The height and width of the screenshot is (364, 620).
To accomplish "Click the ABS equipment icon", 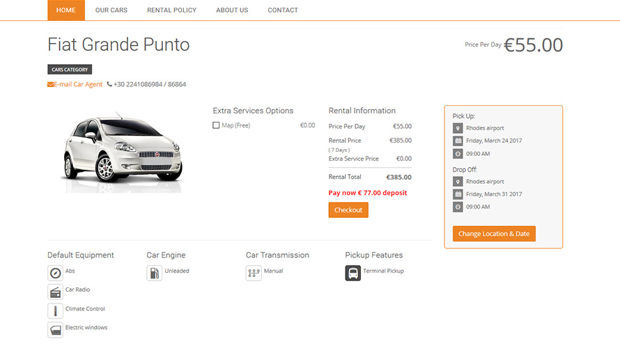I will (x=55, y=273).
